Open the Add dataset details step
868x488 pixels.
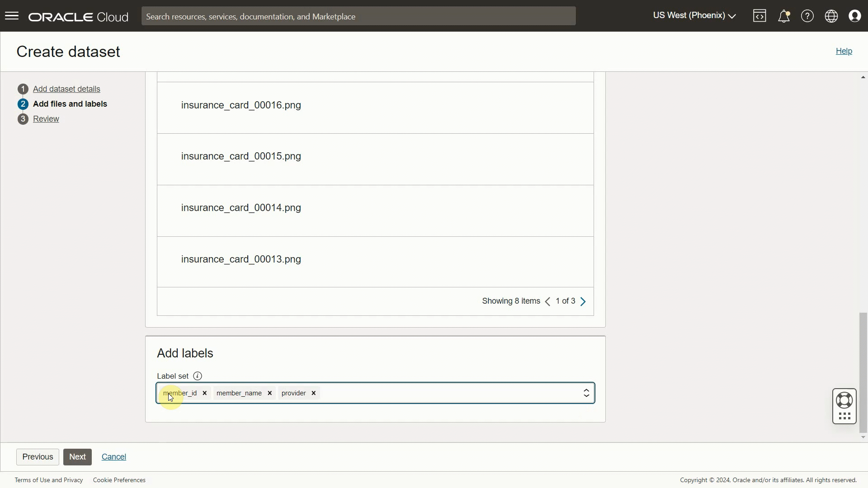(66, 89)
